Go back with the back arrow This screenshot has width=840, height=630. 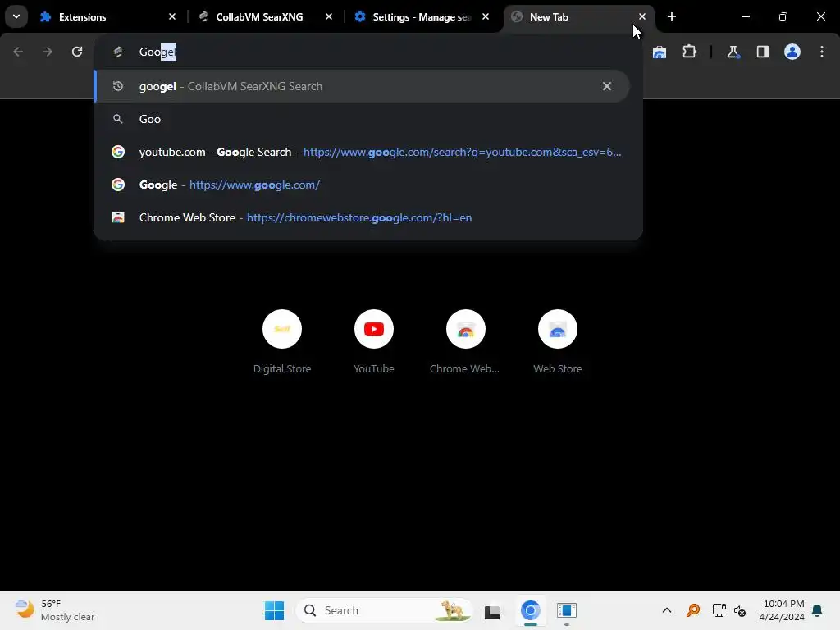(18, 52)
